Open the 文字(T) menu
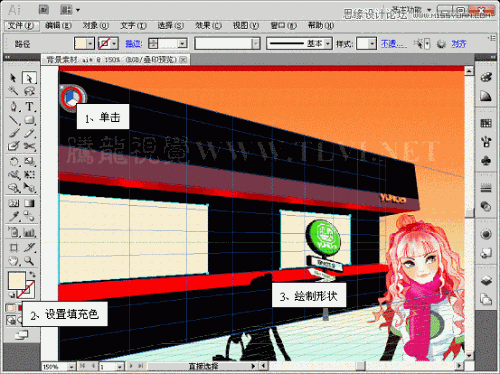 [133, 26]
